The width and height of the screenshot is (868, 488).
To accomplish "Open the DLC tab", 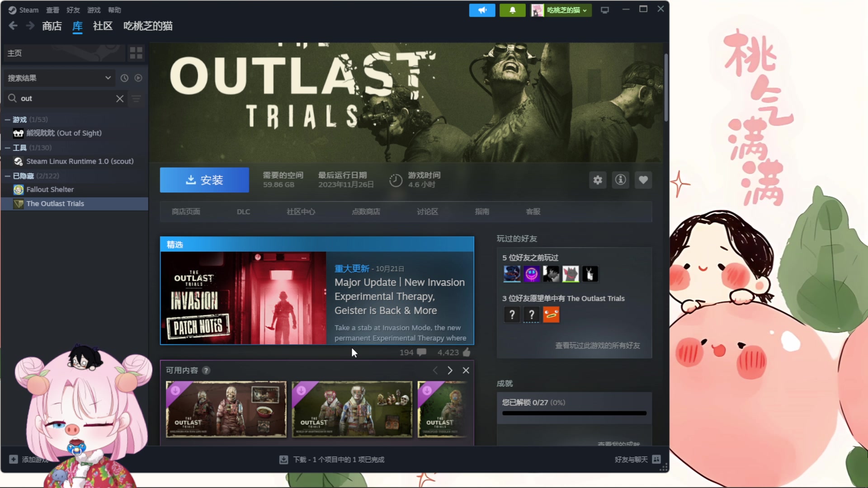I will [x=243, y=211].
